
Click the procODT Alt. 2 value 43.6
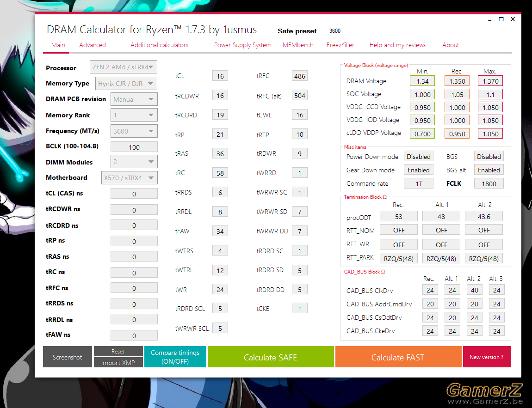[484, 216]
